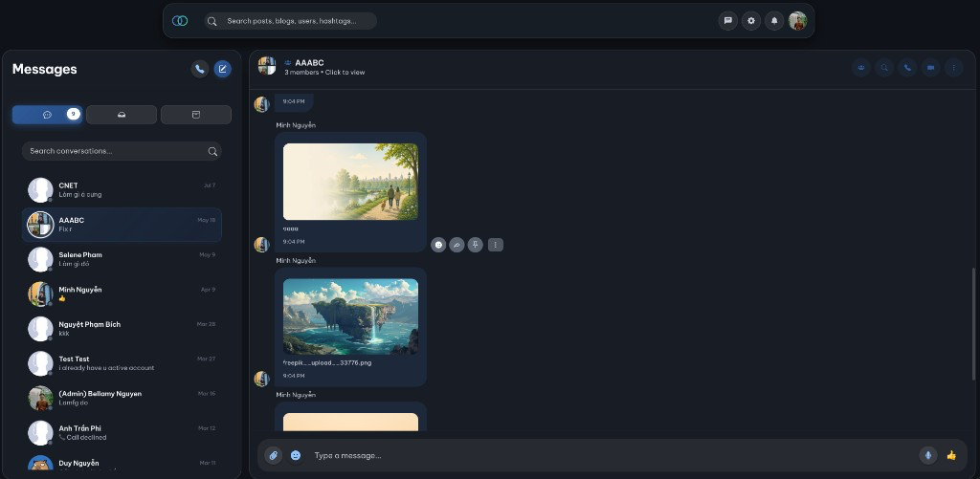Open the Duy Nguyễn conversation
This screenshot has width=980, height=479.
122,464
